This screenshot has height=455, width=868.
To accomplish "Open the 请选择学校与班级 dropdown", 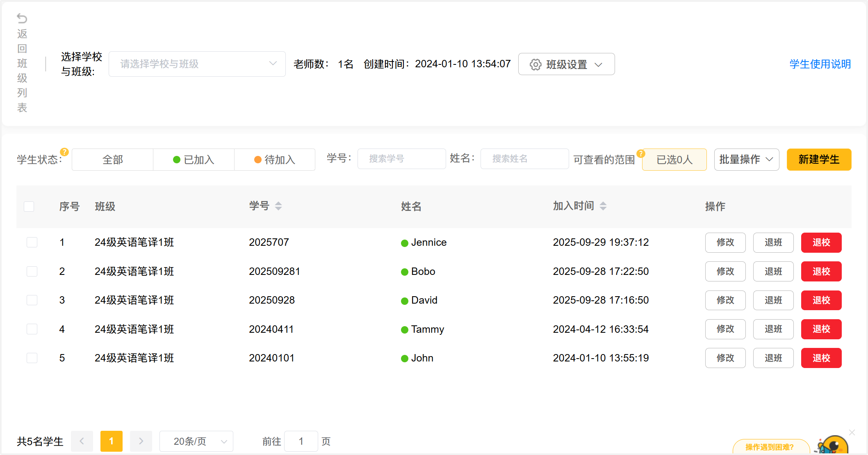I will (x=197, y=64).
